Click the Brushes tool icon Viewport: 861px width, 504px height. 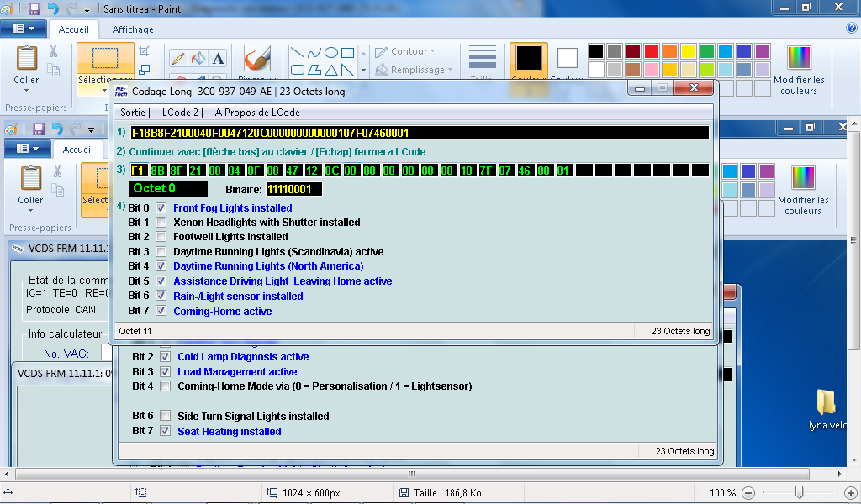tap(257, 59)
